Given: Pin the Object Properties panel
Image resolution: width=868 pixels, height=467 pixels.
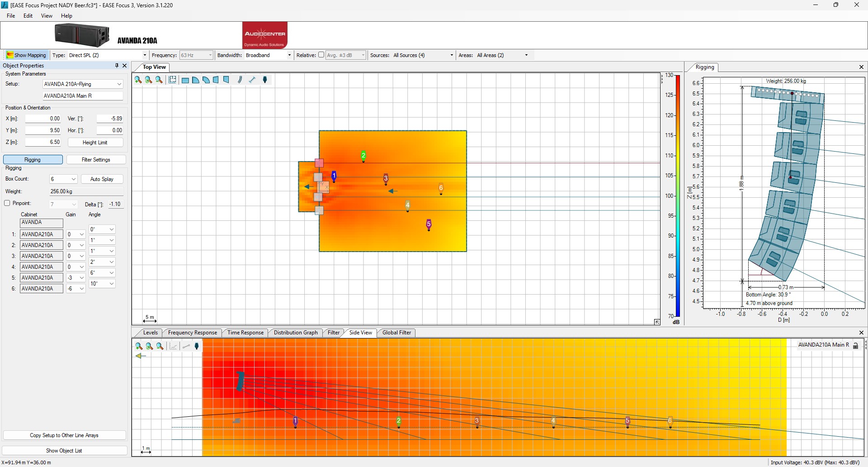Looking at the screenshot, I should click(117, 66).
